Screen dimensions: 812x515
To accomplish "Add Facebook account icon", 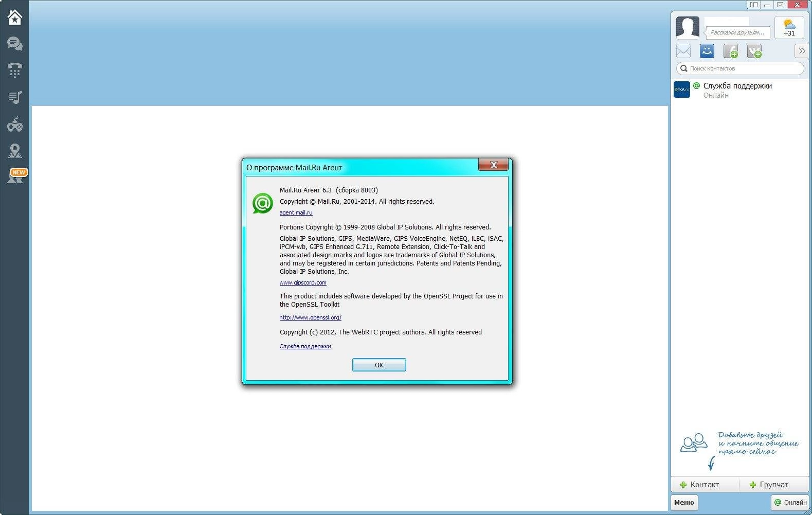I will (x=731, y=51).
